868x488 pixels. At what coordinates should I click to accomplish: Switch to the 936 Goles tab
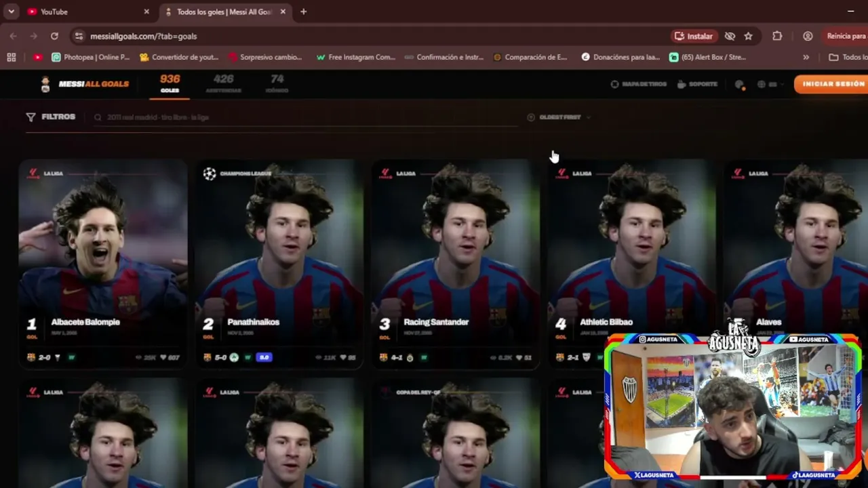[170, 84]
